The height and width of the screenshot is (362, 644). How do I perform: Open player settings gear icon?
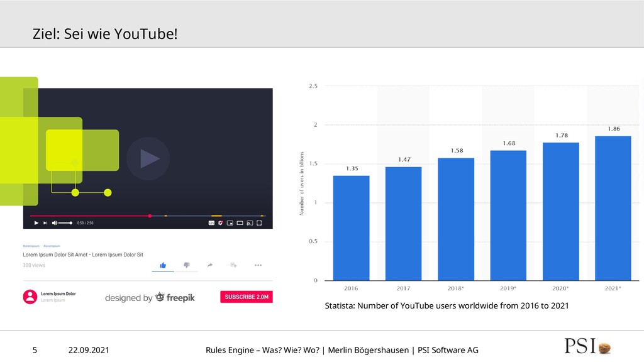[x=221, y=223]
